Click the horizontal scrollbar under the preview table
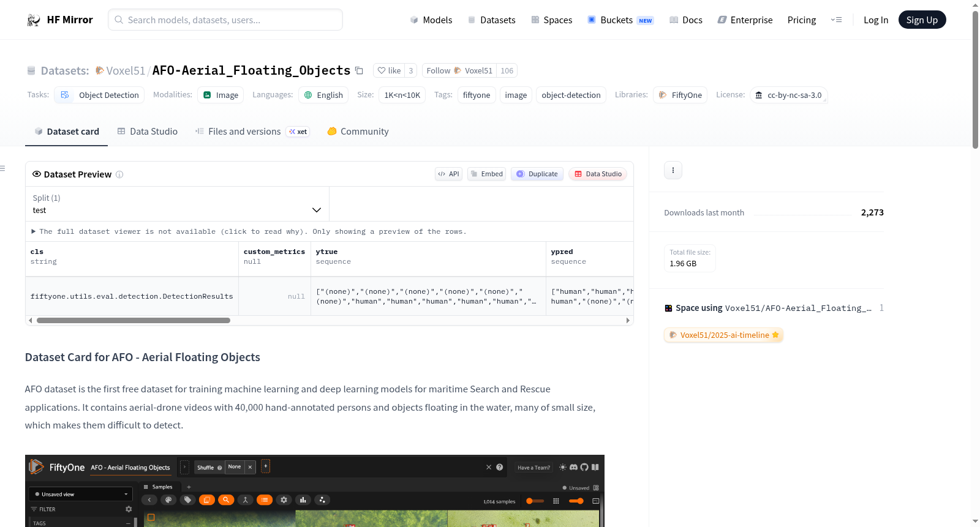Screen dimensions: 980x527 (134, 320)
